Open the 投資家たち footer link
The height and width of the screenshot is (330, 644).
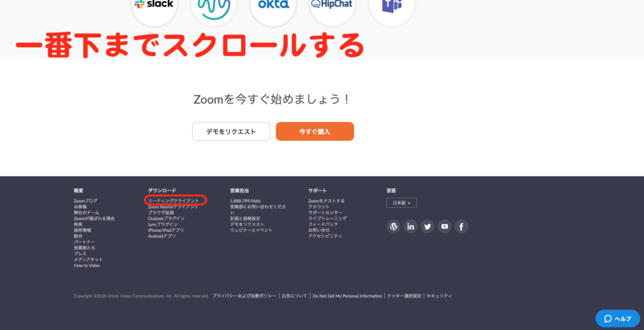[85, 247]
